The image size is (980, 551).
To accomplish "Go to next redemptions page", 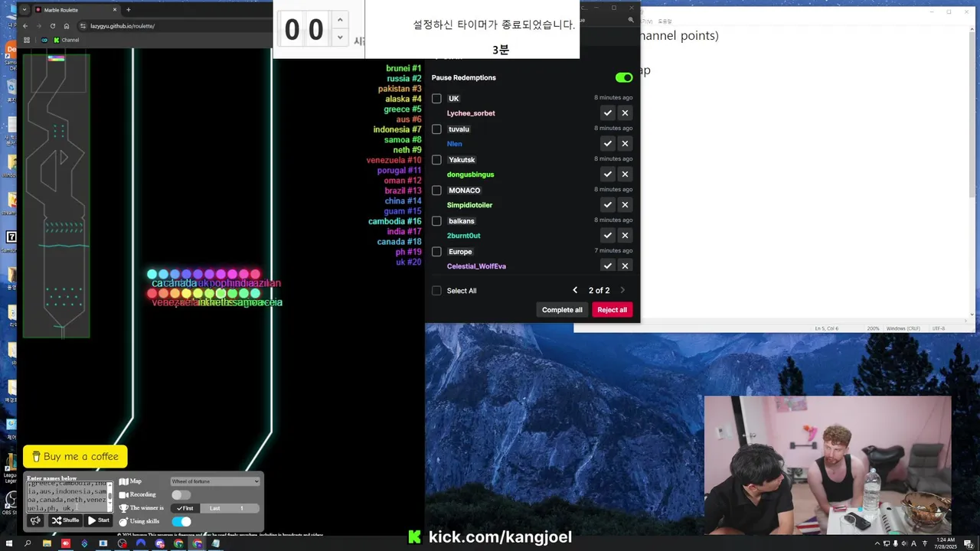I will tap(622, 291).
